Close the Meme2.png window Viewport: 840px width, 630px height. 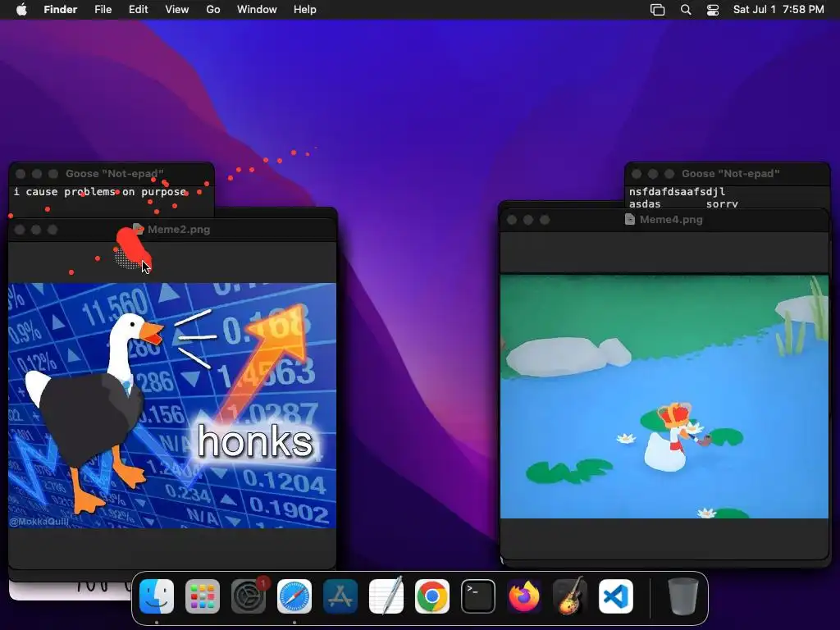20,230
